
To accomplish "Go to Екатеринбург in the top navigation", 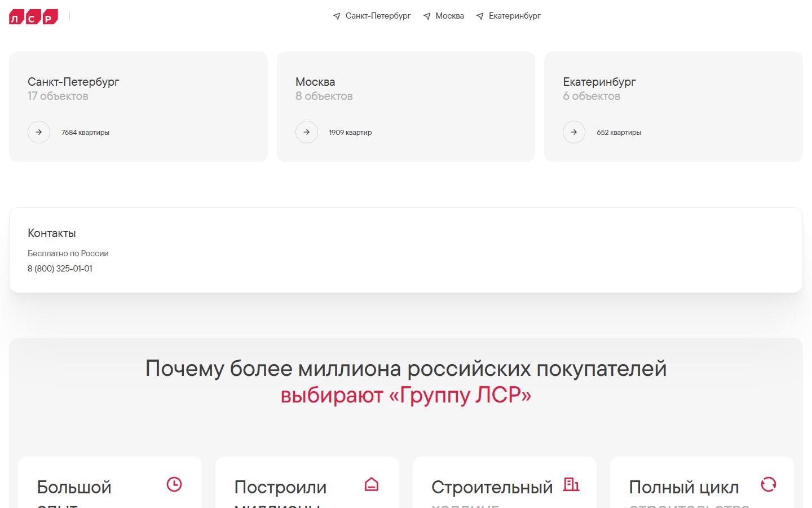I will 514,16.
